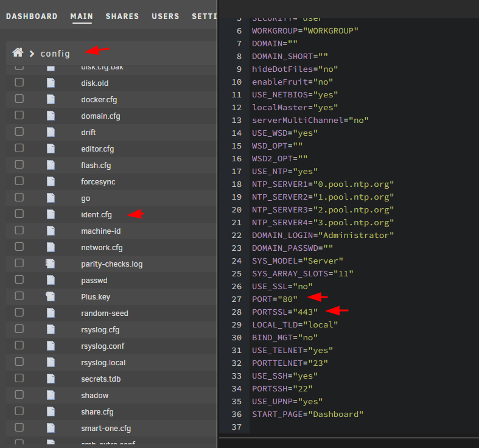This screenshot has width=479, height=448.
Task: Click the USE_SSL="no" line in editor
Action: 282,286
